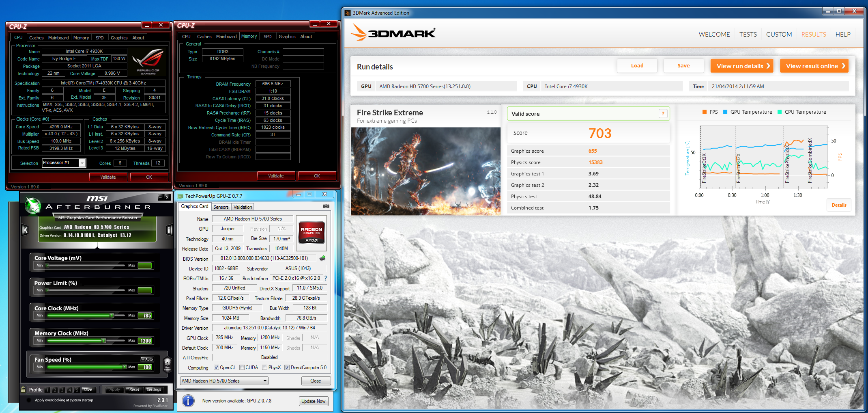
Task: Click Save button in Run details
Action: click(x=683, y=66)
